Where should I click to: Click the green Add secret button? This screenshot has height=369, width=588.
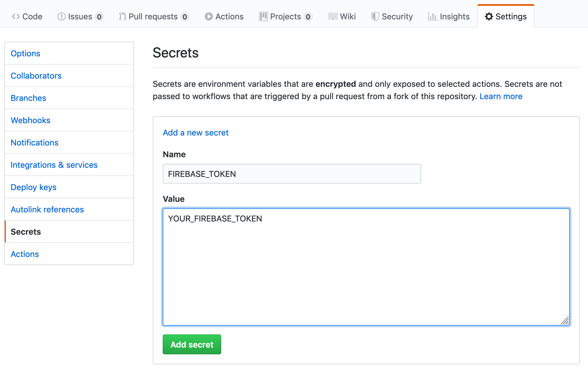pos(191,344)
